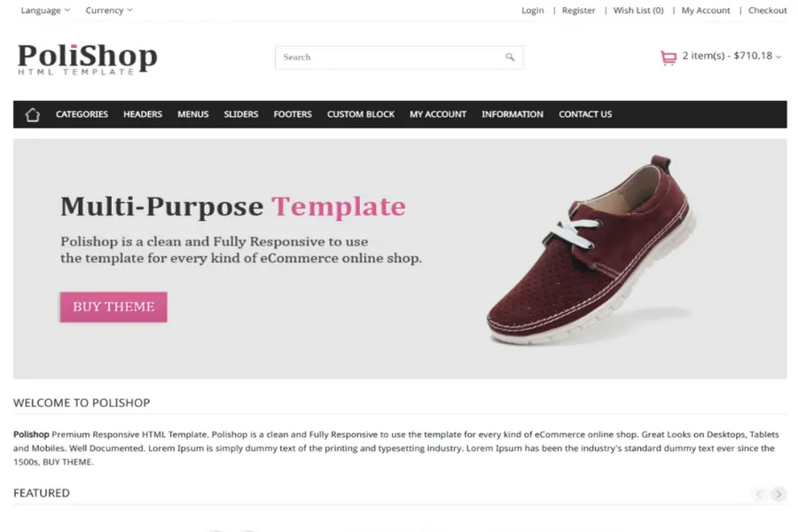The image size is (798, 532).
Task: Open the Categories menu
Action: pos(82,114)
